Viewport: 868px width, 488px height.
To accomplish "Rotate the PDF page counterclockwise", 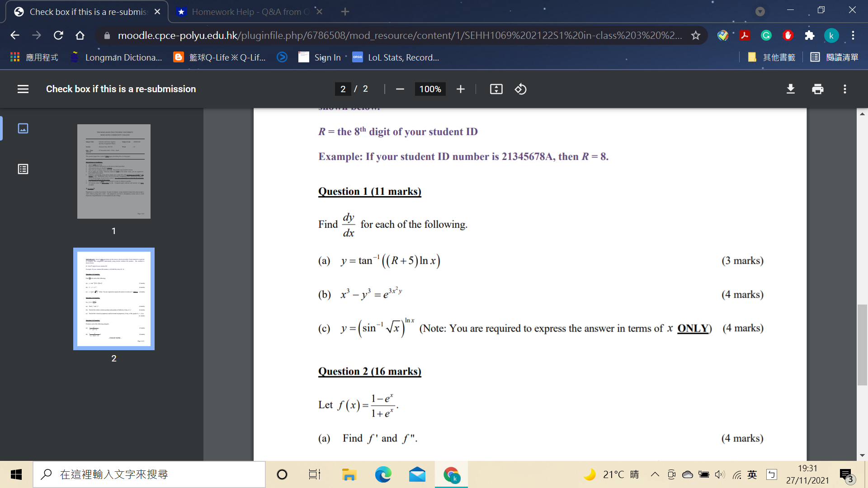I will tap(520, 89).
